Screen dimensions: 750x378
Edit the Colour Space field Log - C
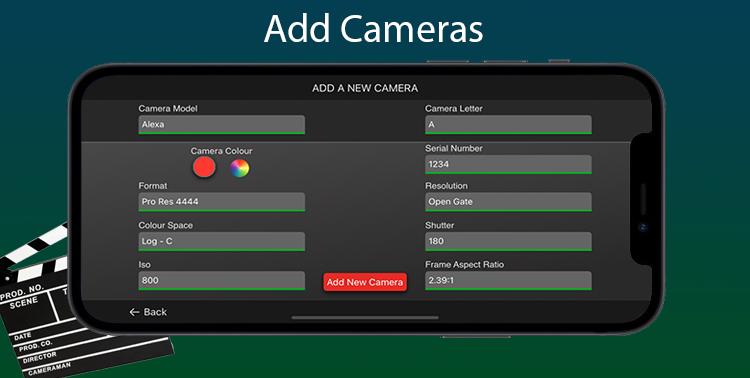click(221, 241)
